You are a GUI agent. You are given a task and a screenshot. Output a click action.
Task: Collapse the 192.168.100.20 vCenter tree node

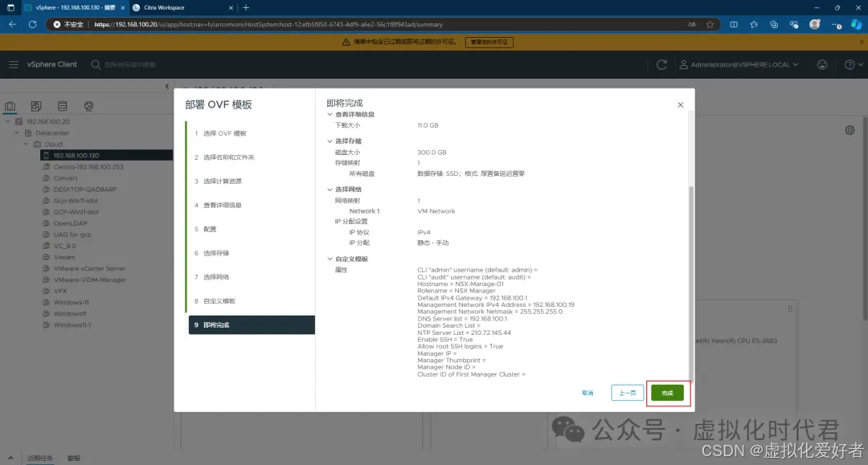(x=8, y=121)
